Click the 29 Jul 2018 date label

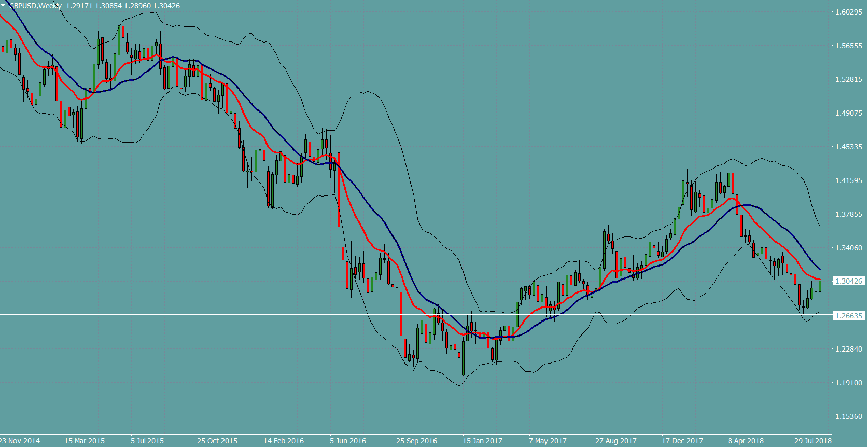813,441
